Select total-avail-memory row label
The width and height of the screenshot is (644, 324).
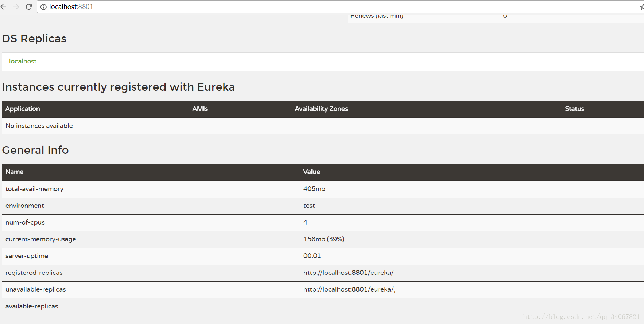34,189
